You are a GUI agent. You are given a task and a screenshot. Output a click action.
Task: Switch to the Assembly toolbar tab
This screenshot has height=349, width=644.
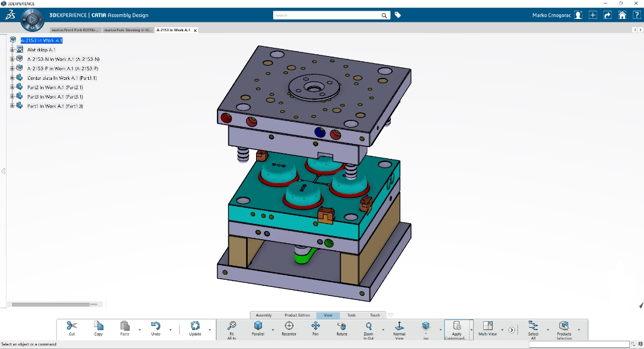264,315
